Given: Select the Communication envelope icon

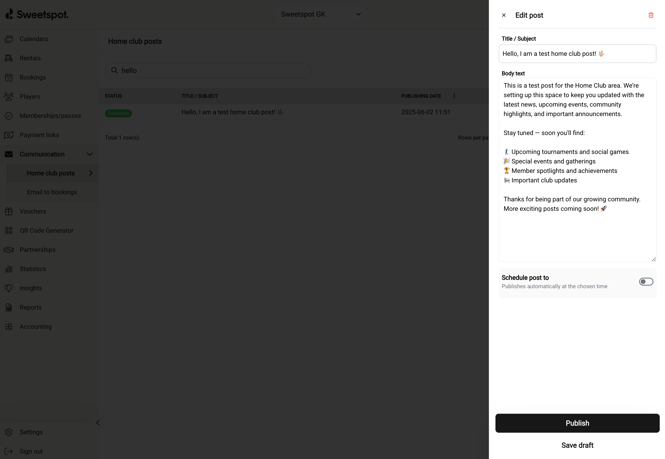Looking at the screenshot, I should pyautogui.click(x=8, y=154).
